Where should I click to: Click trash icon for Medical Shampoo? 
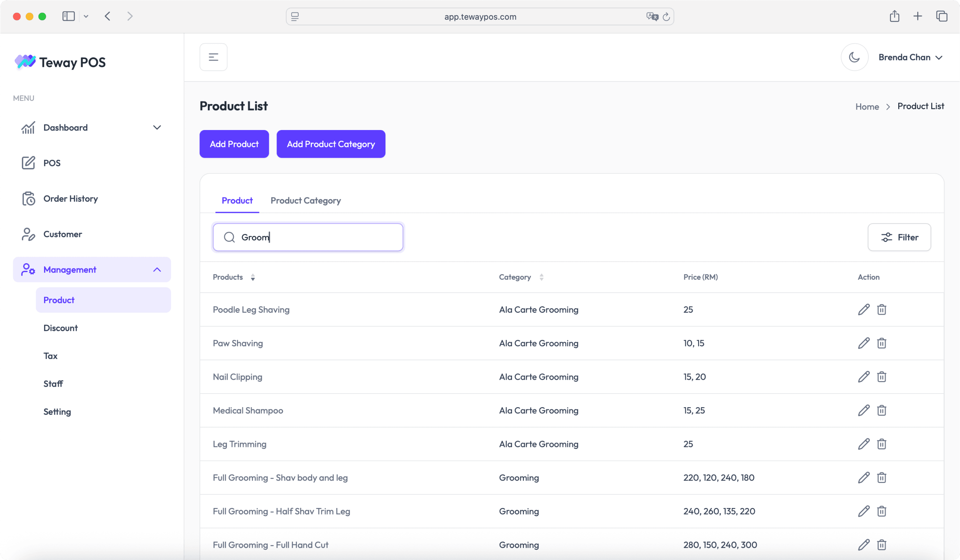point(882,411)
